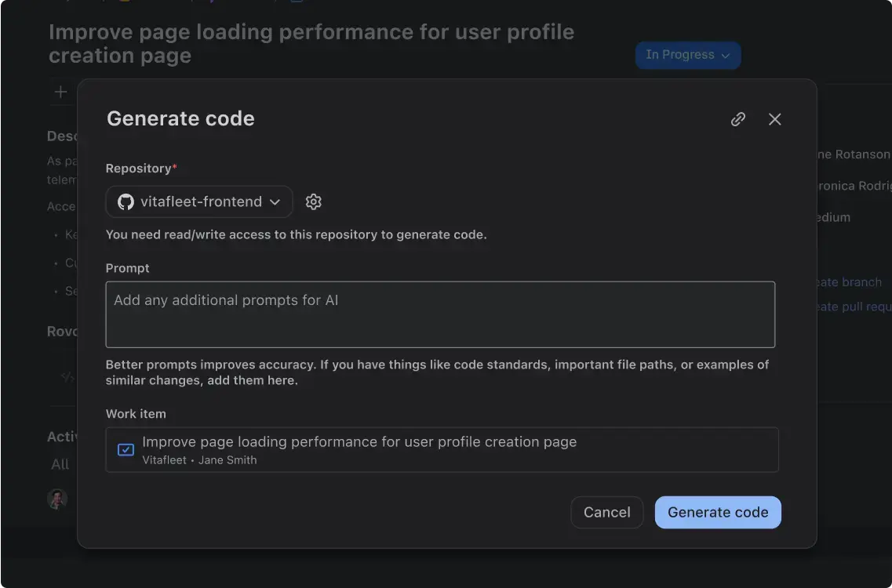Click the plus icon below the issue title

point(60,92)
